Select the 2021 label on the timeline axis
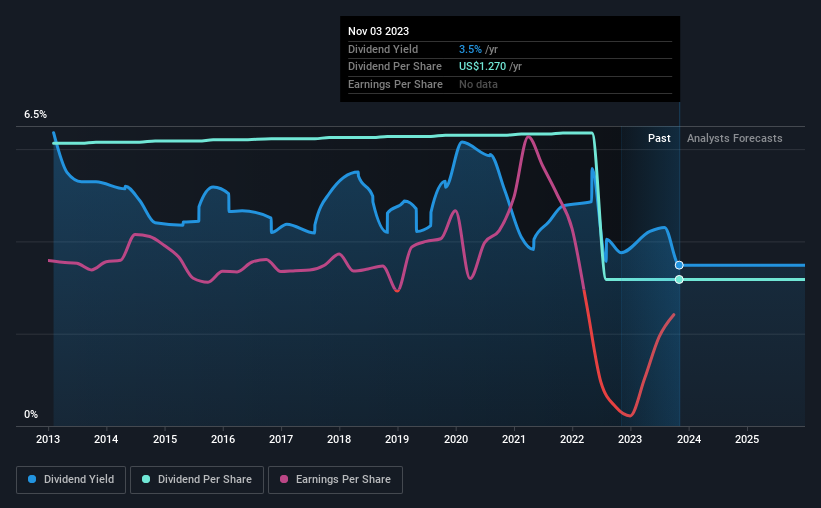Image resolution: width=821 pixels, height=508 pixels. tap(514, 439)
